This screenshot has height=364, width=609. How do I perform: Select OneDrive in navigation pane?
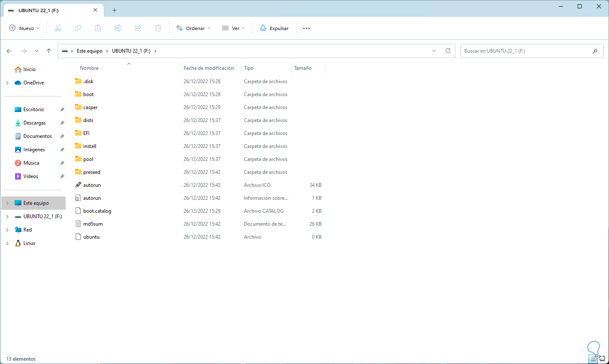(33, 83)
